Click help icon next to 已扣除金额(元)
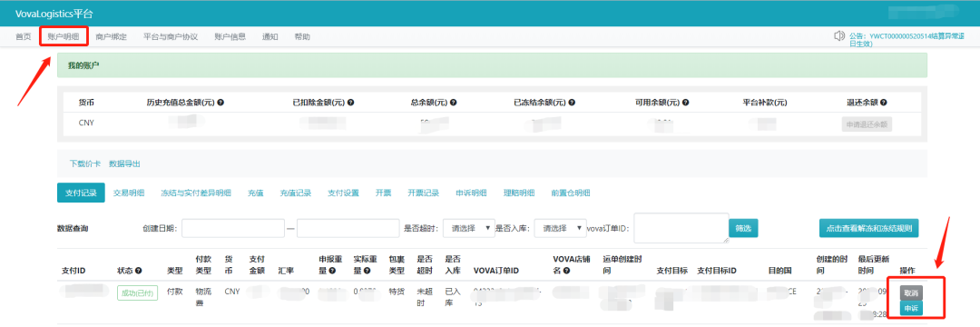Image resolution: width=980 pixels, height=327 pixels. pos(350,103)
